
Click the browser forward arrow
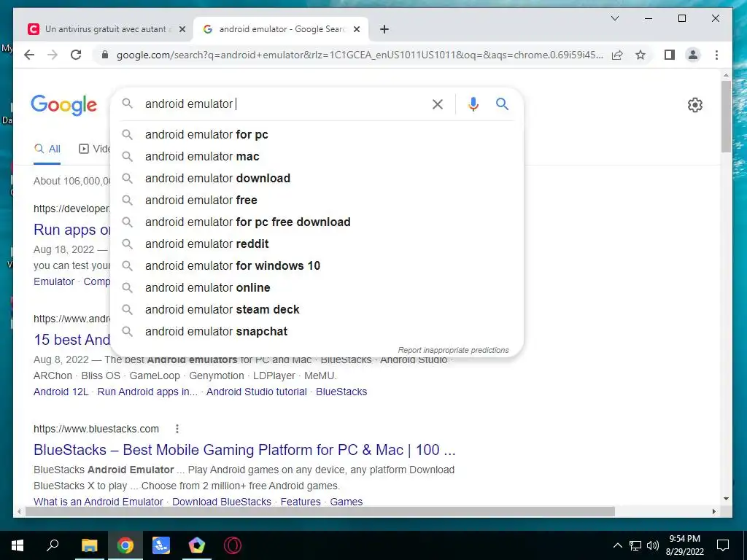click(53, 55)
